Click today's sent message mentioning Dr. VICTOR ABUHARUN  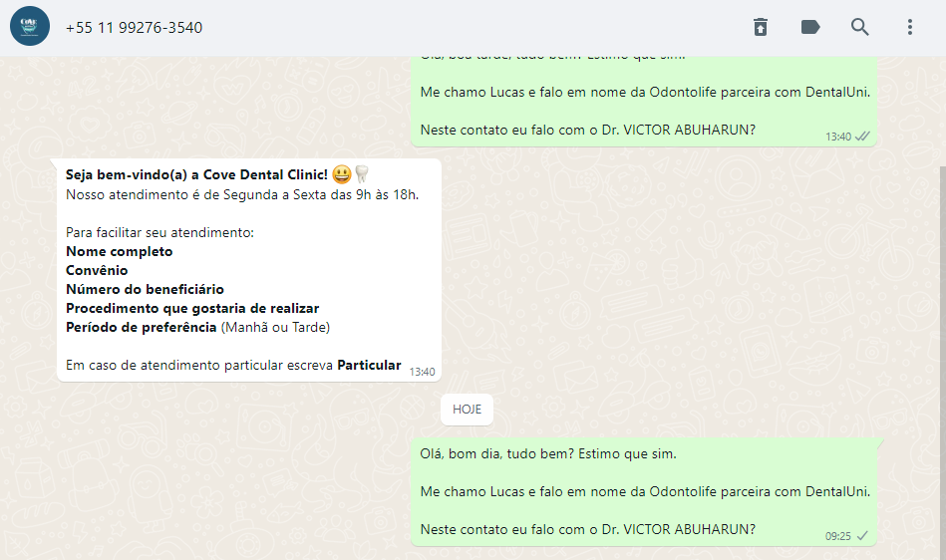[644, 492]
